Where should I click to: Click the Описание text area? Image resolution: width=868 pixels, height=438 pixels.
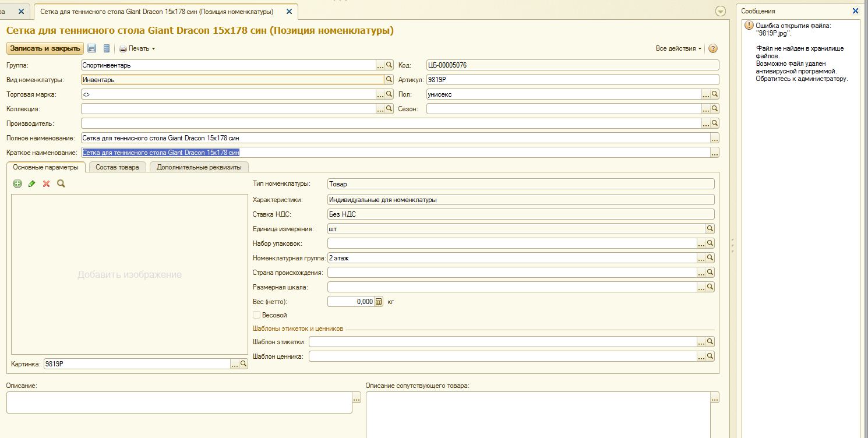(179, 402)
